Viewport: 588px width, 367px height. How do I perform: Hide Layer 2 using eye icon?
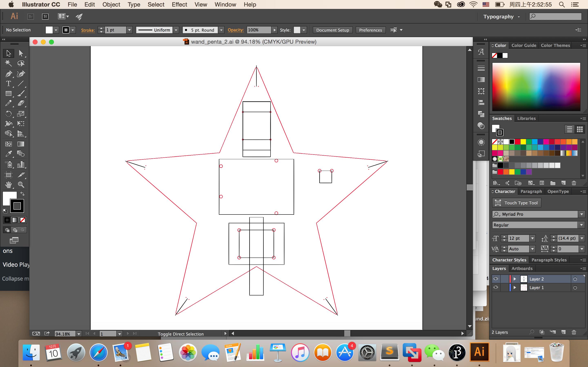[x=496, y=279]
